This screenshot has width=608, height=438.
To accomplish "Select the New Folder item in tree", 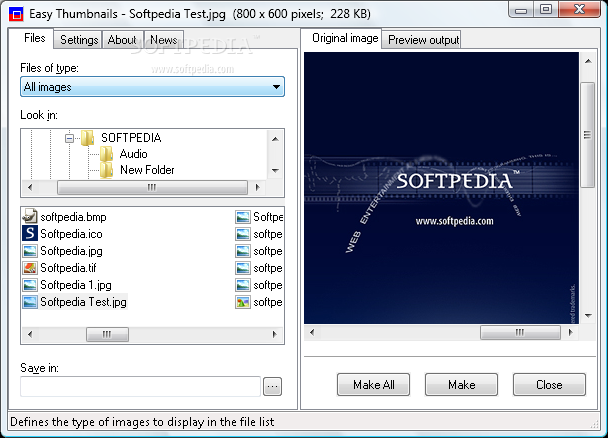I will click(147, 170).
